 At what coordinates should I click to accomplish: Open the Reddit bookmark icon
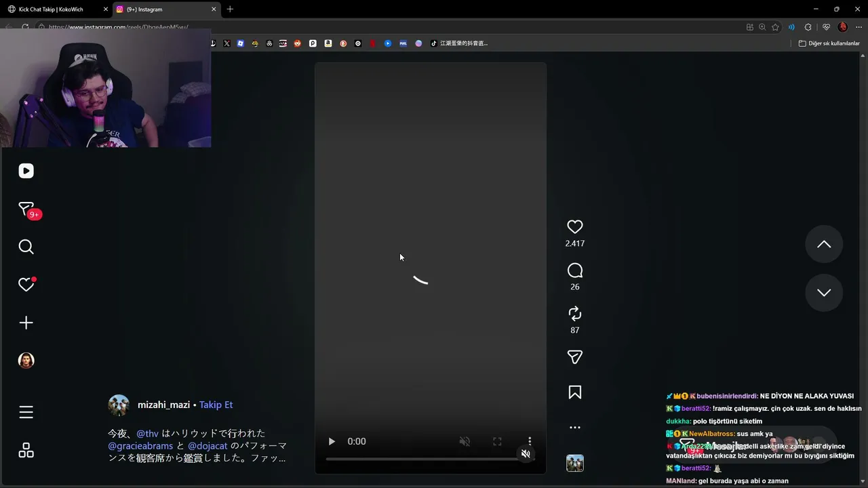pyautogui.click(x=297, y=43)
